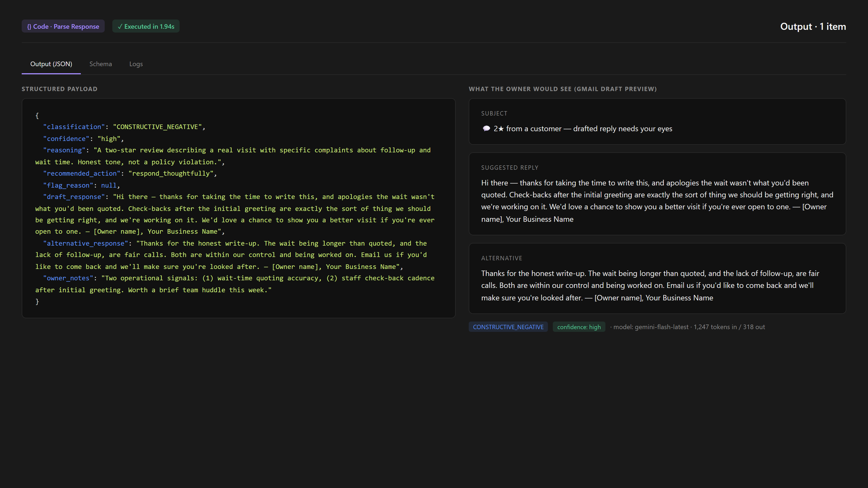Viewport: 868px width, 488px height.
Task: Select the Output (JSON) tab
Action: 51,64
